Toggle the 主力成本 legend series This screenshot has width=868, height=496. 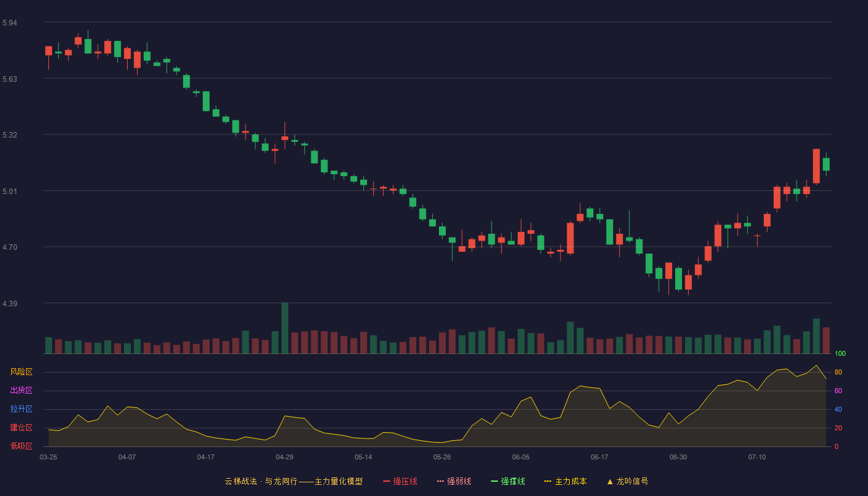[x=565, y=481]
